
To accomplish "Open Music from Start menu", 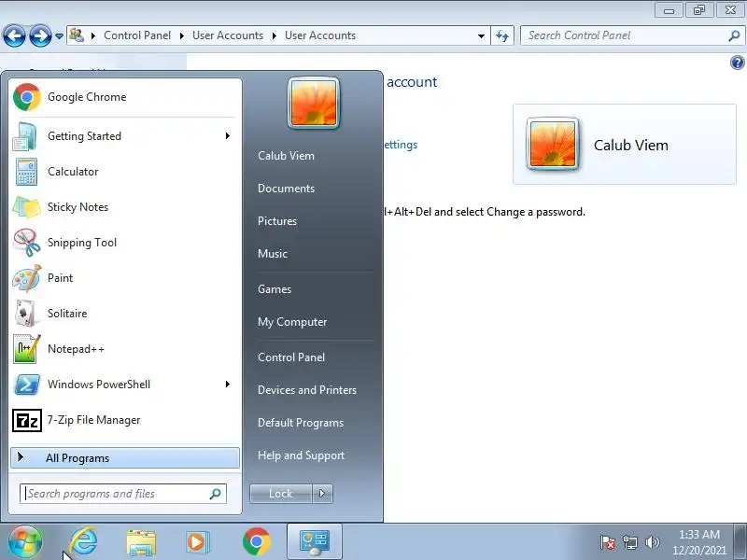I will point(273,254).
